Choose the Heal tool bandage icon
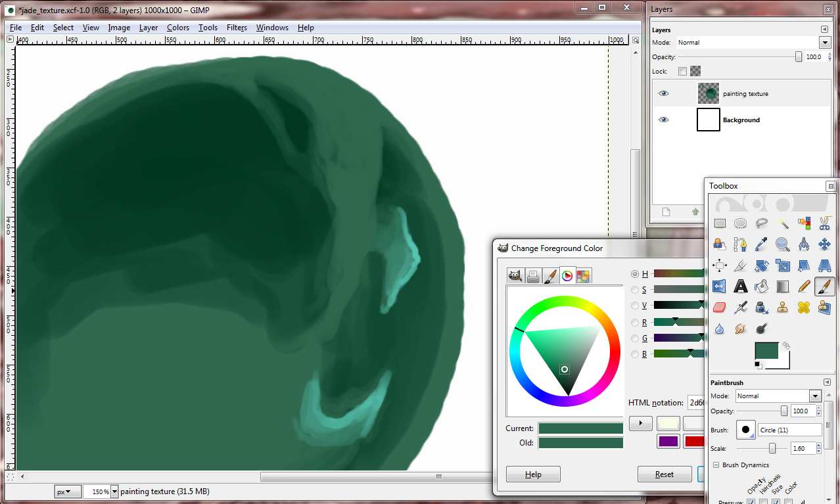This screenshot has width=840, height=504. [x=803, y=308]
